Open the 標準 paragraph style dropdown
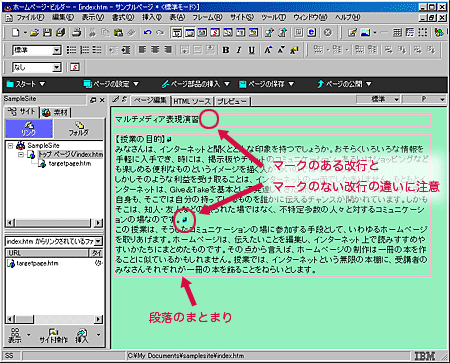The image size is (450, 363). pos(57,50)
